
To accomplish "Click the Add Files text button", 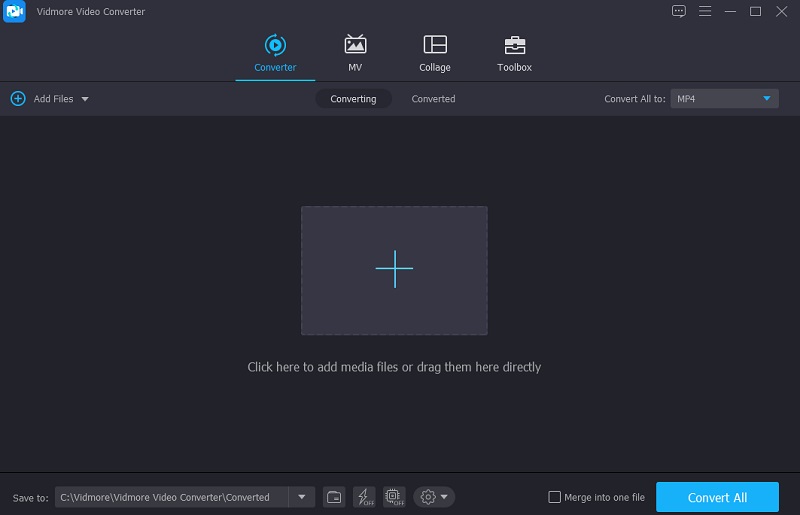I will [x=53, y=99].
